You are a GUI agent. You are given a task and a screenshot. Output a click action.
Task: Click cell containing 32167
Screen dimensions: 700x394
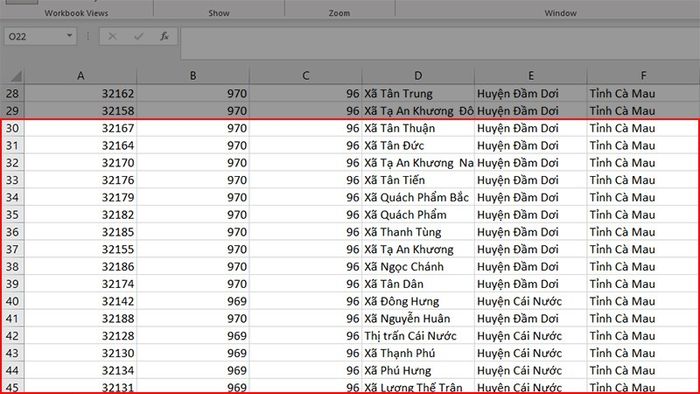80,128
